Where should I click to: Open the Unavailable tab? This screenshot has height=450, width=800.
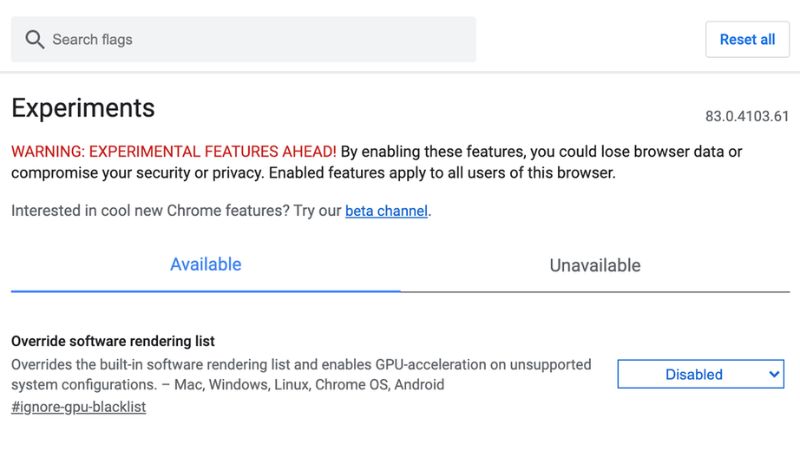pos(595,266)
